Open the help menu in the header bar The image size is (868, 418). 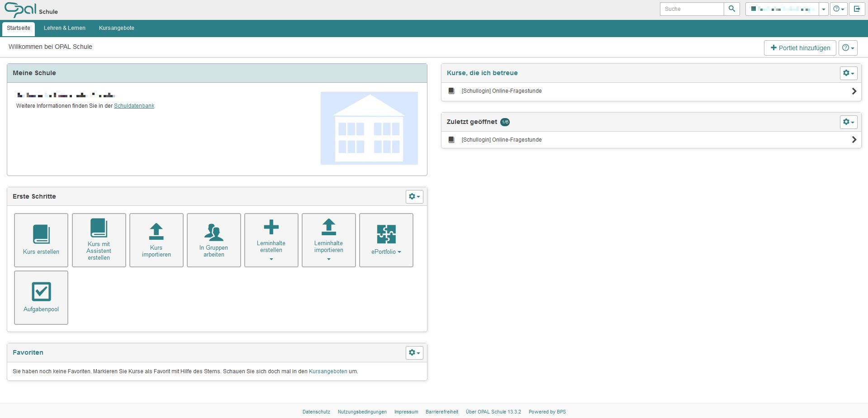(839, 9)
